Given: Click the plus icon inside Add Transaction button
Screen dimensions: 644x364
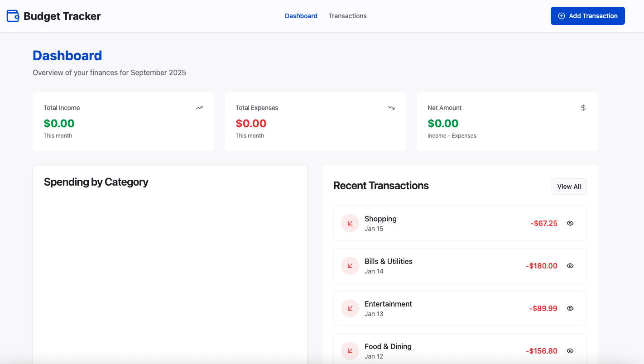Looking at the screenshot, I should tap(562, 15).
